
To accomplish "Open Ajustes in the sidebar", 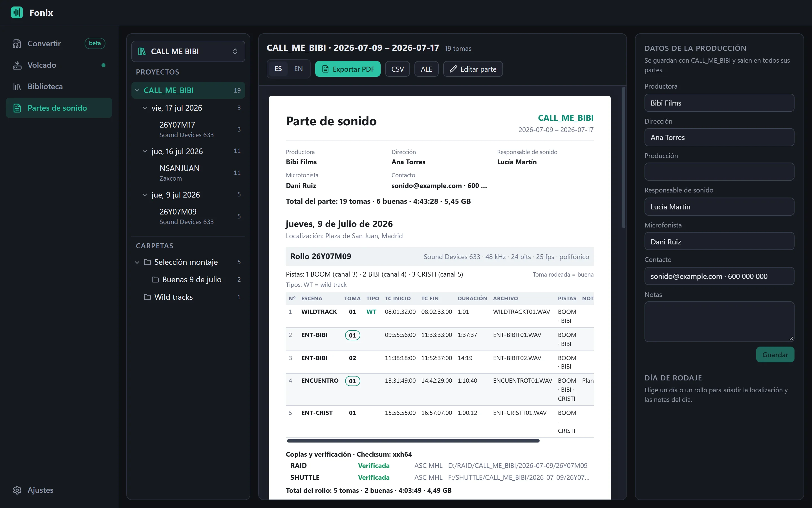I will point(59,490).
